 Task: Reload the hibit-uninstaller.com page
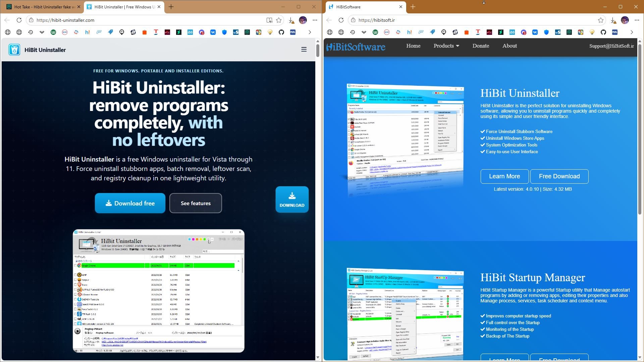[x=19, y=20]
